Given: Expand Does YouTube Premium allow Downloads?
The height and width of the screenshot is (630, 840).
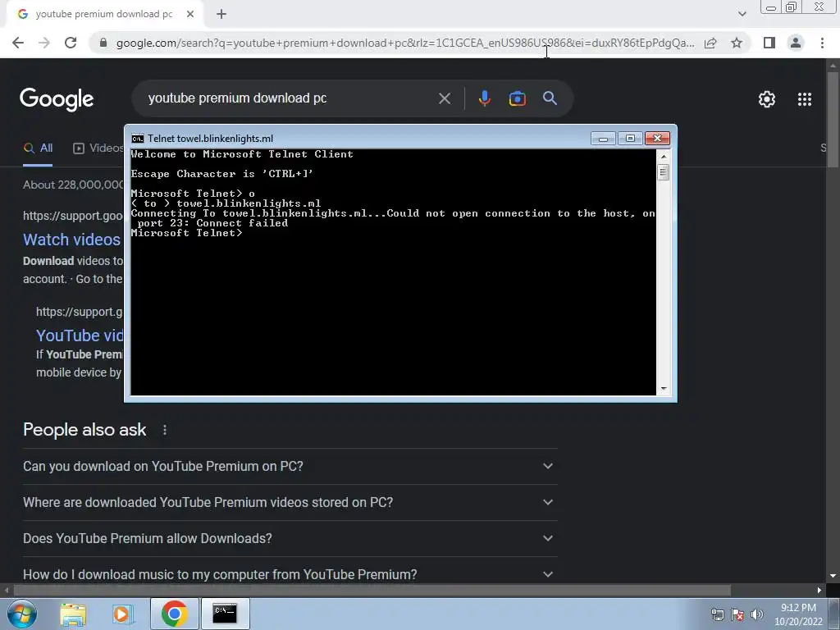Looking at the screenshot, I should point(290,538).
